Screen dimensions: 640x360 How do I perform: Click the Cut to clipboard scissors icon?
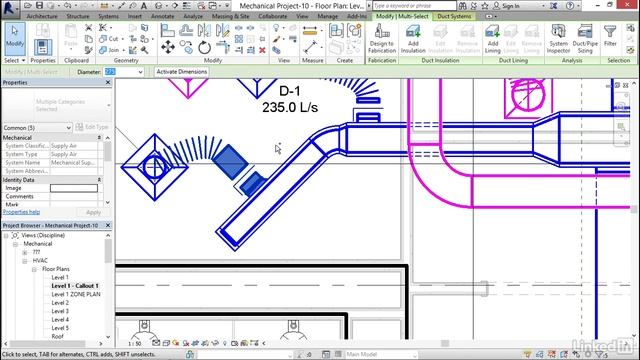(x=89, y=28)
